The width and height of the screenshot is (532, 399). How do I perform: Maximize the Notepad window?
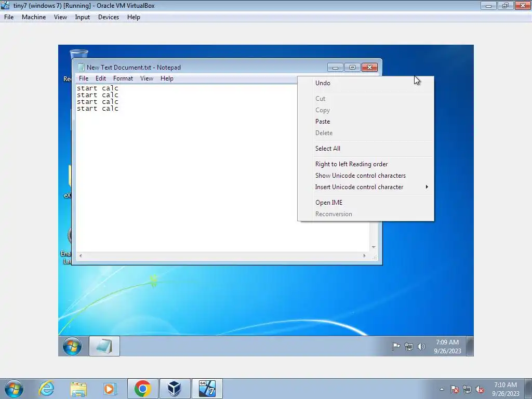352,67
